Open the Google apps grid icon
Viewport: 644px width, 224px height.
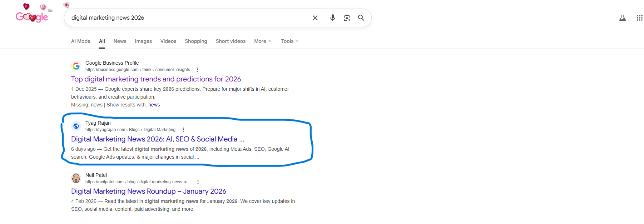coord(639,18)
